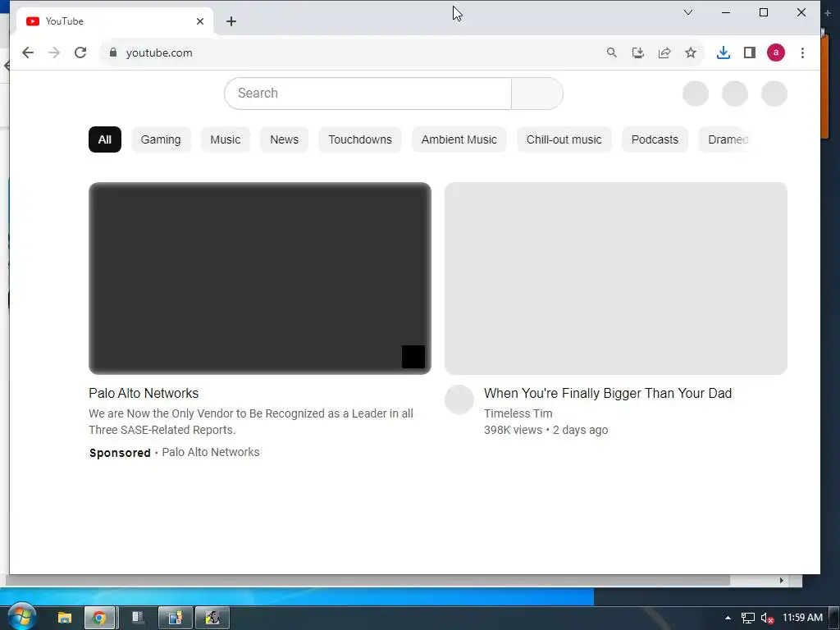Visit the Timeless Tim channel name

(518, 413)
